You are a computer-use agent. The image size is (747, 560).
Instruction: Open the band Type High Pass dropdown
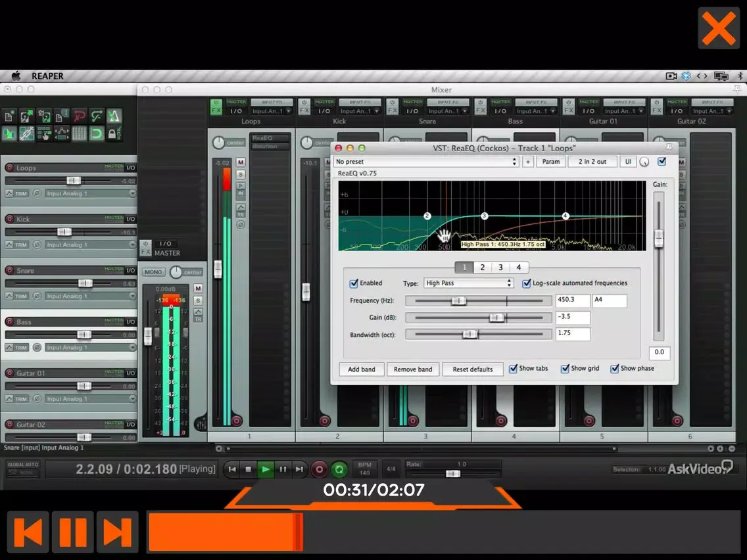468,283
